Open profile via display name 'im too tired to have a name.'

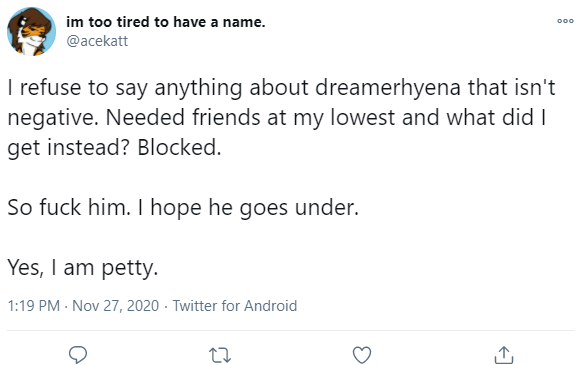point(166,22)
